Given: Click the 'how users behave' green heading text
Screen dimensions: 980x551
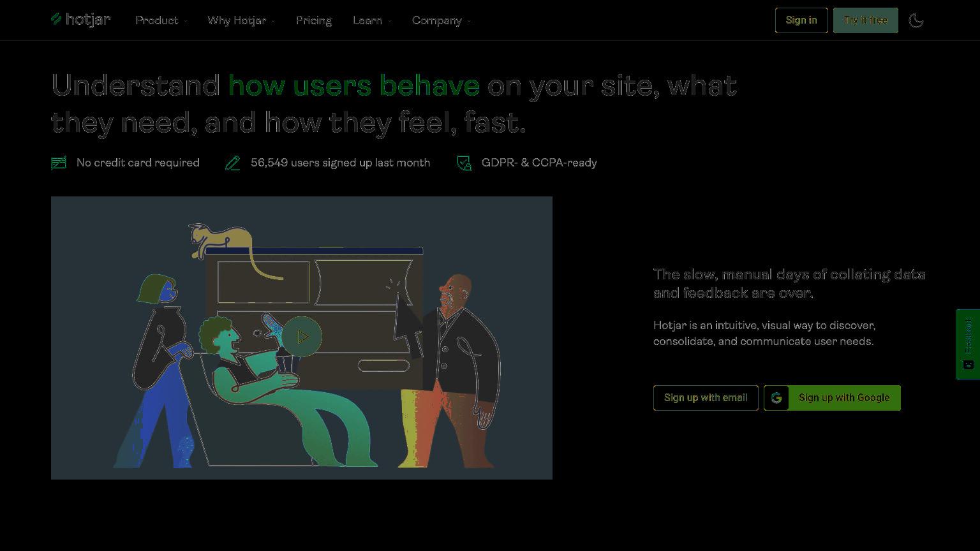Looking at the screenshot, I should point(354,85).
